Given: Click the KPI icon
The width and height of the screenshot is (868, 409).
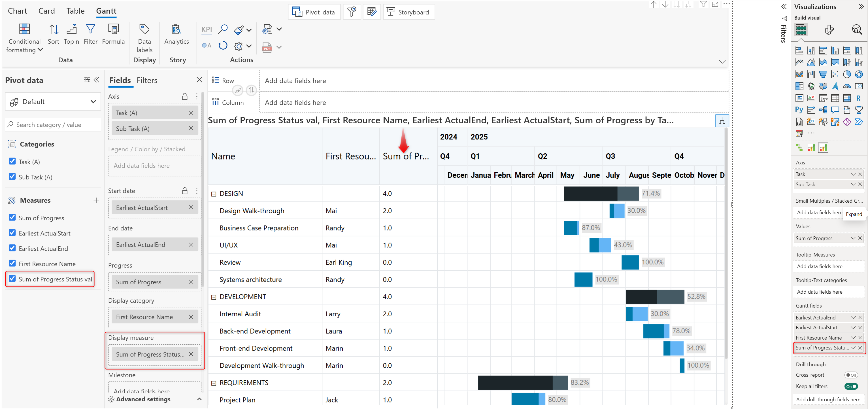Looking at the screenshot, I should 207,29.
